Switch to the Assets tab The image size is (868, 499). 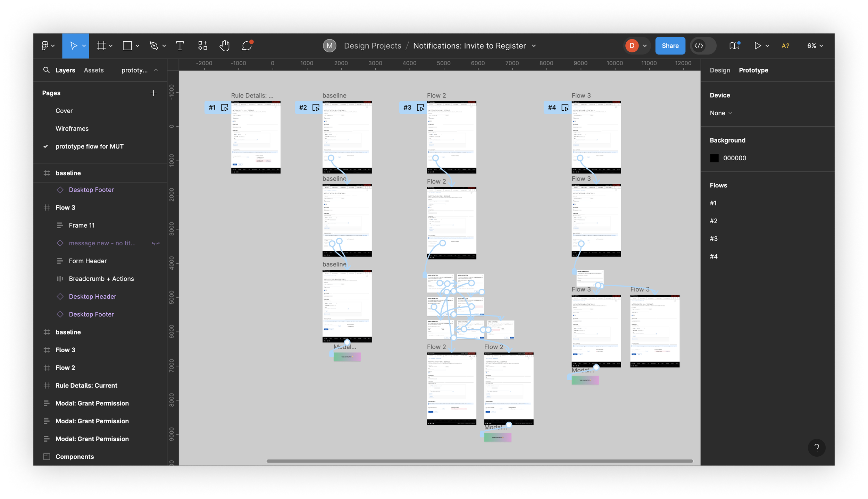(94, 70)
